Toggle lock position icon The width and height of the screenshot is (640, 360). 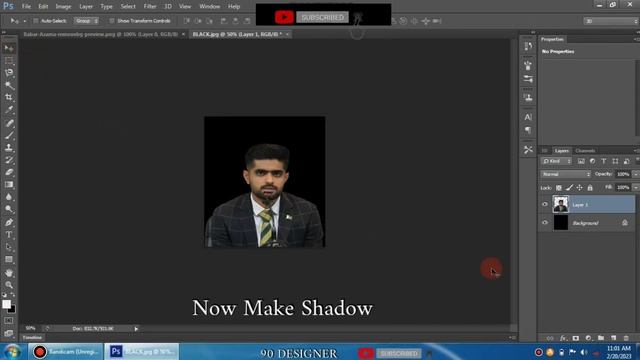point(580,188)
